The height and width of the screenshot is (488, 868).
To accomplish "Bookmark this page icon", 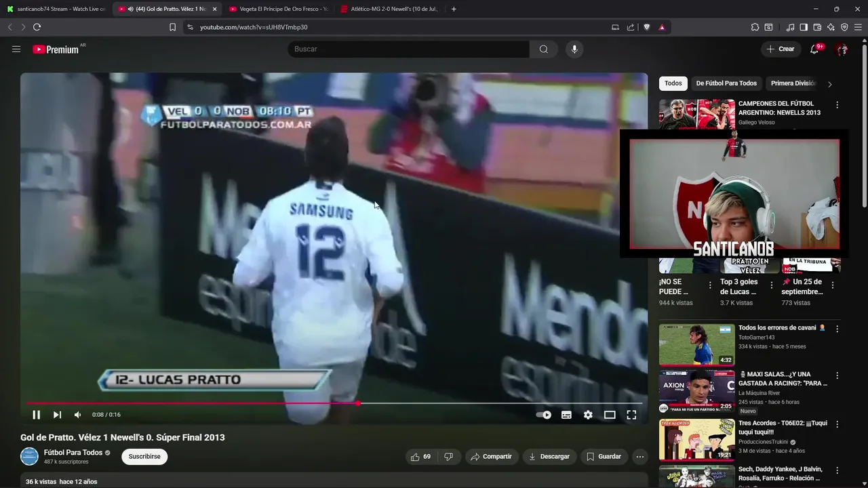I will 172,27.
